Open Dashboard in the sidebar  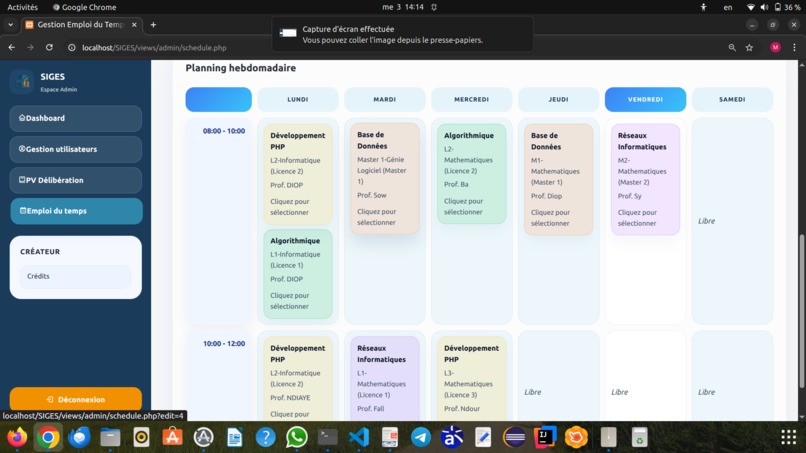pos(76,118)
